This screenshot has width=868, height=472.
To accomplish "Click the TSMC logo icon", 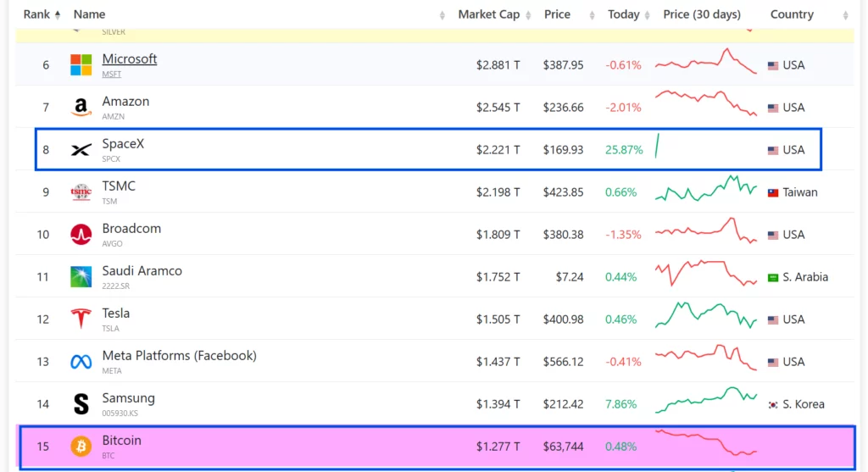I will click(x=81, y=192).
